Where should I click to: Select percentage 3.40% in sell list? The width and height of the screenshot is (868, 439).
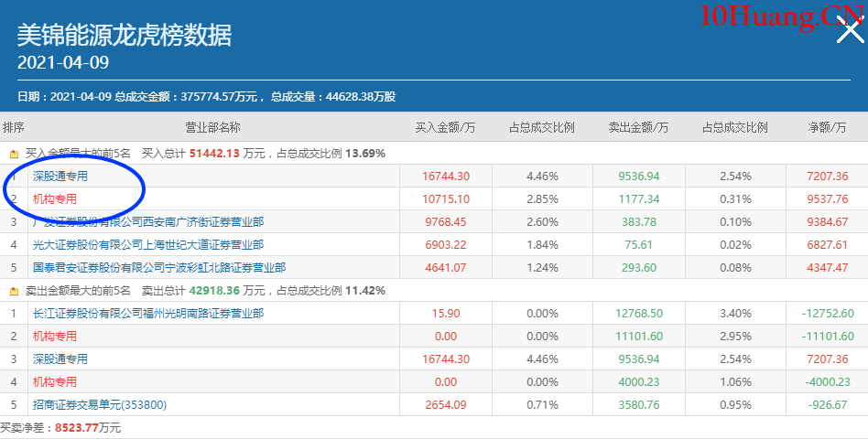[735, 314]
